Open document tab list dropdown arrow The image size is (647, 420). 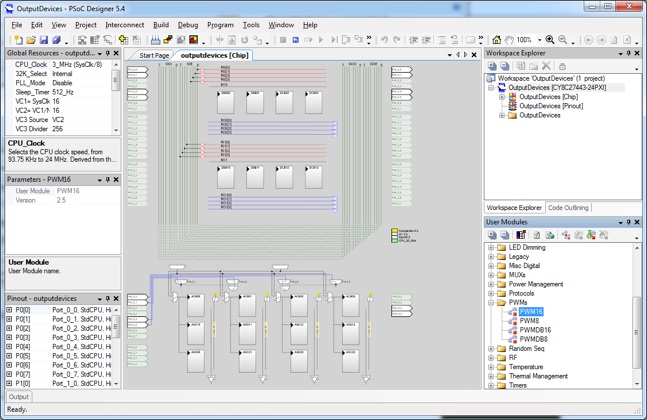pos(449,55)
